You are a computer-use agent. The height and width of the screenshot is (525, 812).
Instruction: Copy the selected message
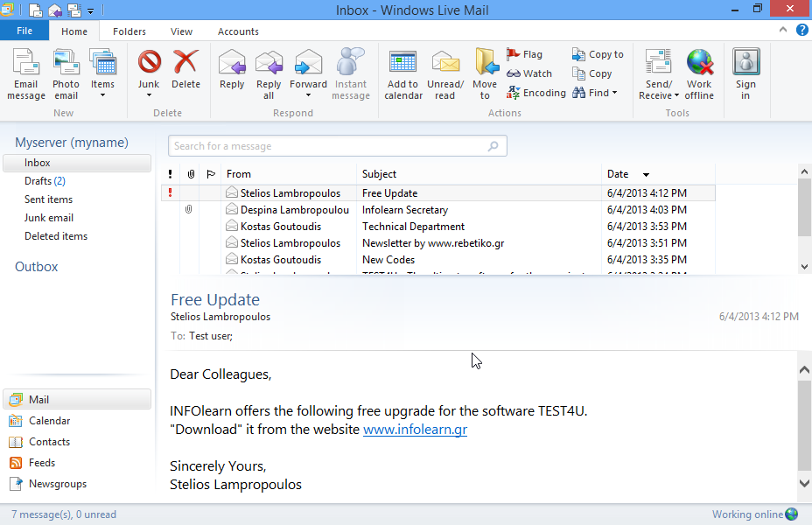pos(591,73)
